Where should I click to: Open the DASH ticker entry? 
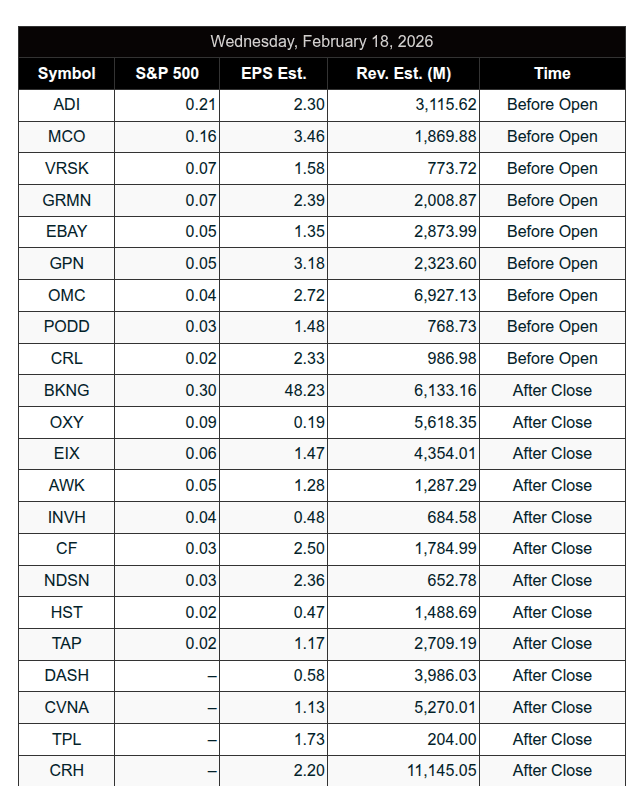[x=67, y=675]
